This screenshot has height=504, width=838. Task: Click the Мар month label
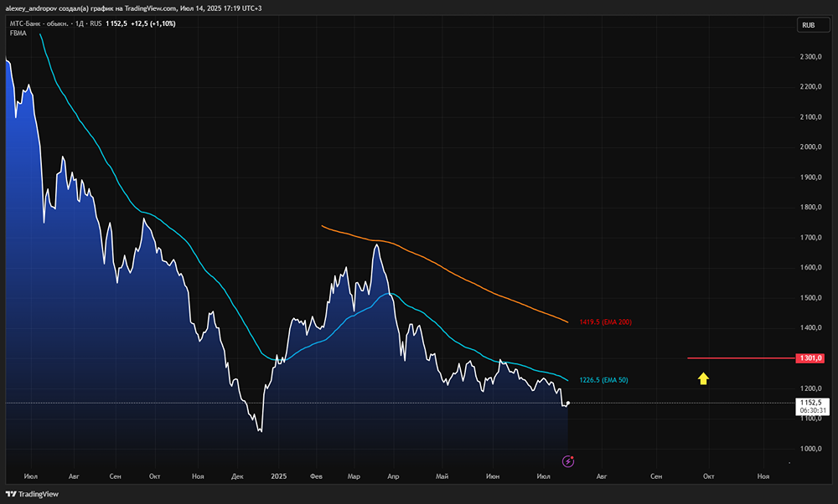[x=354, y=476]
